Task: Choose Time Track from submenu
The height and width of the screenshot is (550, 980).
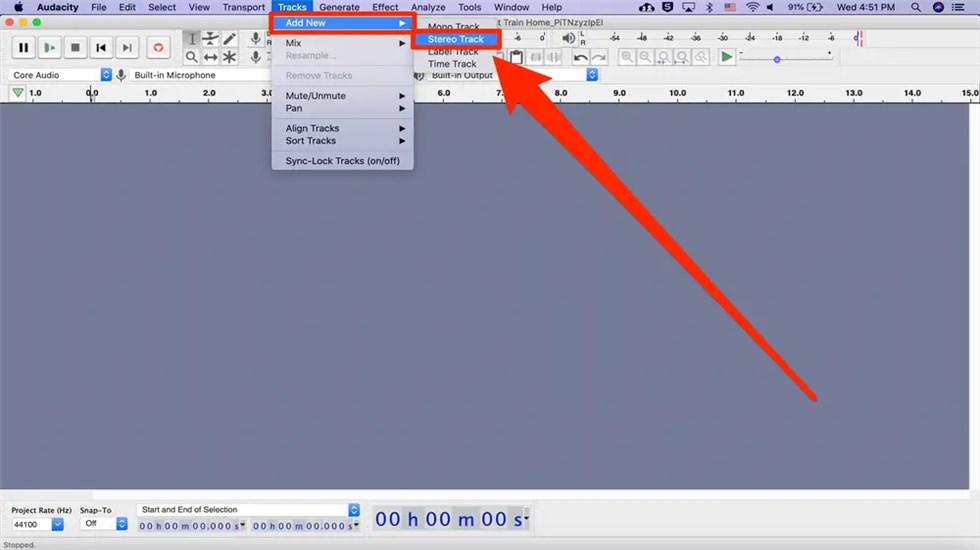Action: pyautogui.click(x=452, y=64)
